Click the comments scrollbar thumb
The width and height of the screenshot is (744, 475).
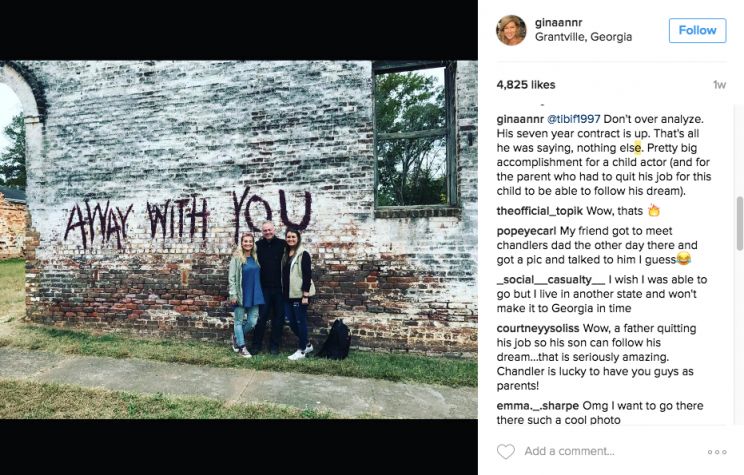(739, 223)
